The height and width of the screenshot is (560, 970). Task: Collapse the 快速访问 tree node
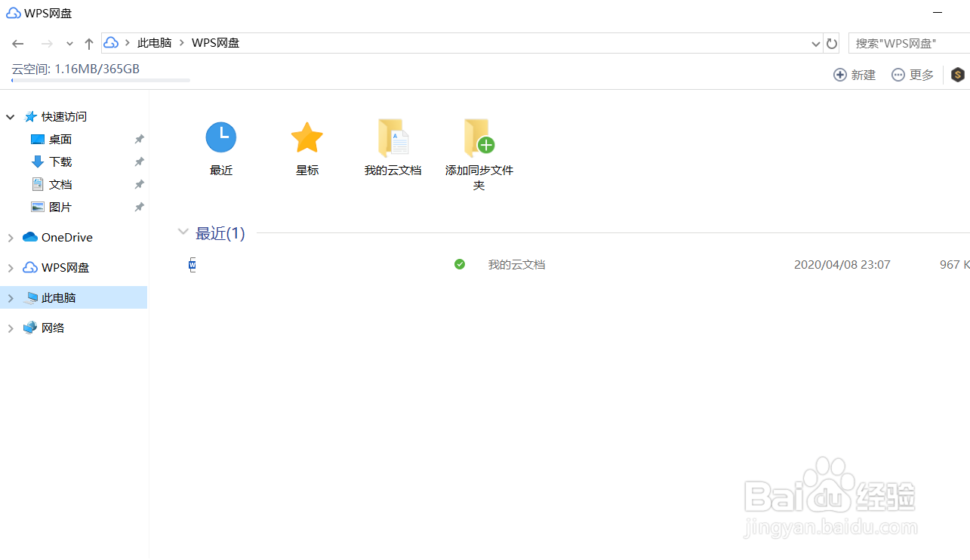pyautogui.click(x=11, y=117)
